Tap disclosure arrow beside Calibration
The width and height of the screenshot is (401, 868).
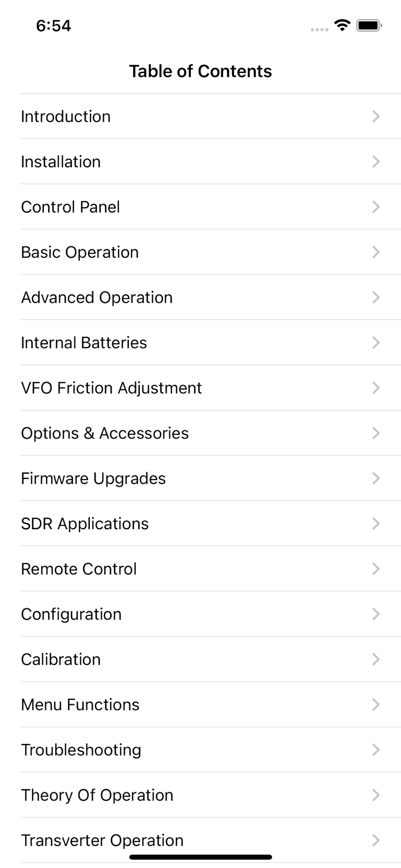tap(376, 659)
